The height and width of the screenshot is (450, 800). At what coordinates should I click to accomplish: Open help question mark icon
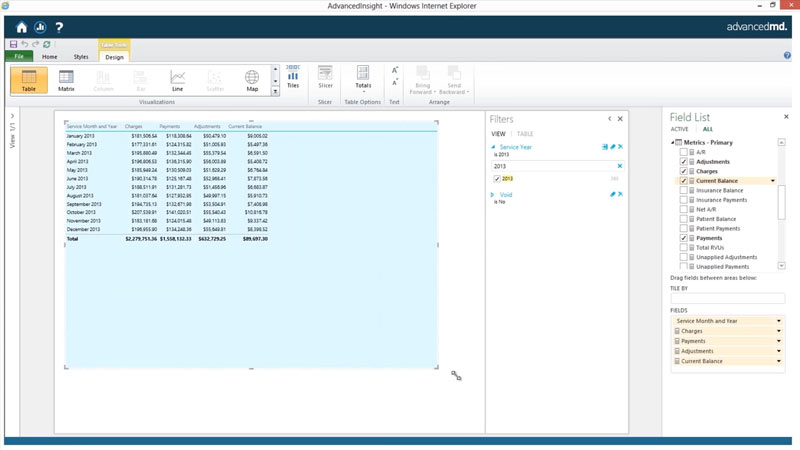pos(59,28)
